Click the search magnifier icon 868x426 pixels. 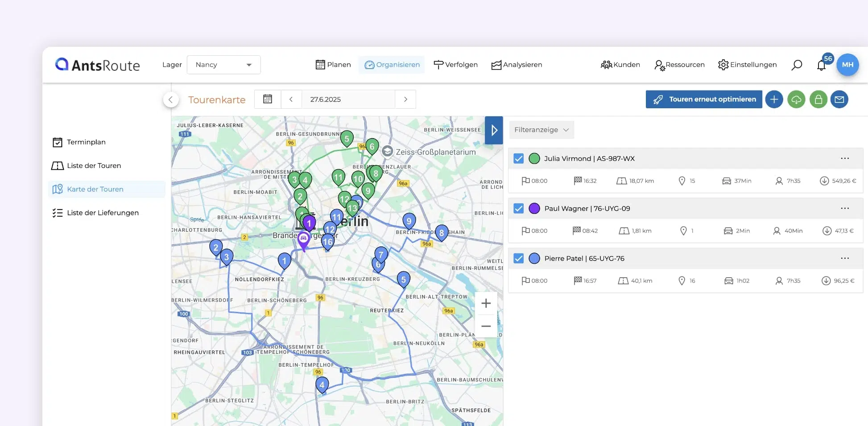pyautogui.click(x=797, y=65)
